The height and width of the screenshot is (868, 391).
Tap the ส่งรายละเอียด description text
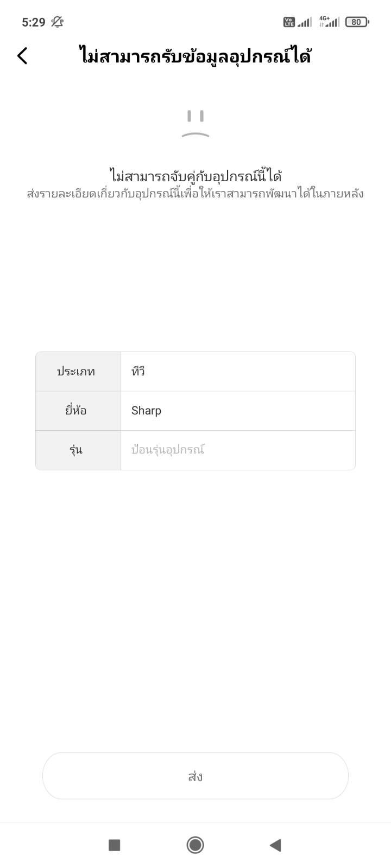point(195,194)
